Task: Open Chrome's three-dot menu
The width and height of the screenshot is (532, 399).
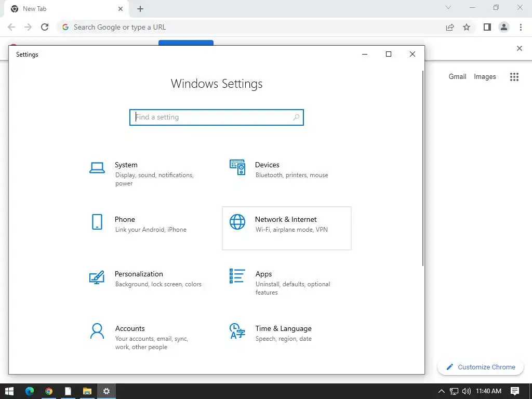Action: coord(521,27)
